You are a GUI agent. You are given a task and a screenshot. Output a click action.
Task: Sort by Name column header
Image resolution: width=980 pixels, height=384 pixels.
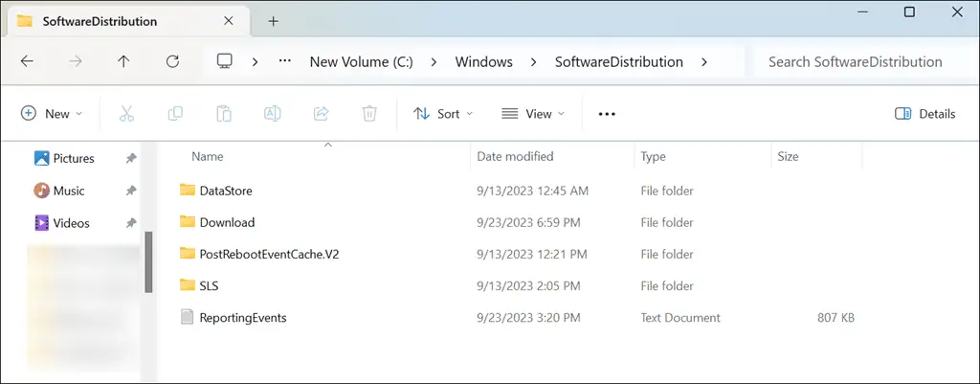tap(207, 156)
